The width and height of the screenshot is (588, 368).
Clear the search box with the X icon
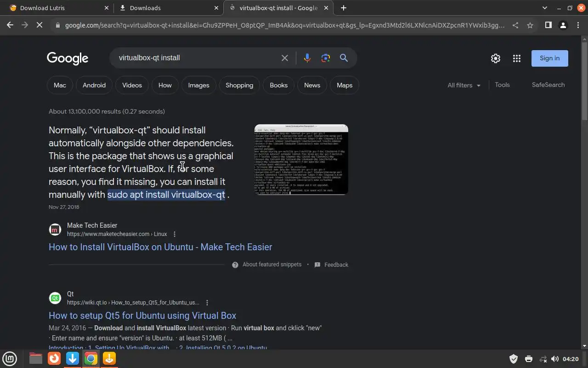(x=285, y=58)
